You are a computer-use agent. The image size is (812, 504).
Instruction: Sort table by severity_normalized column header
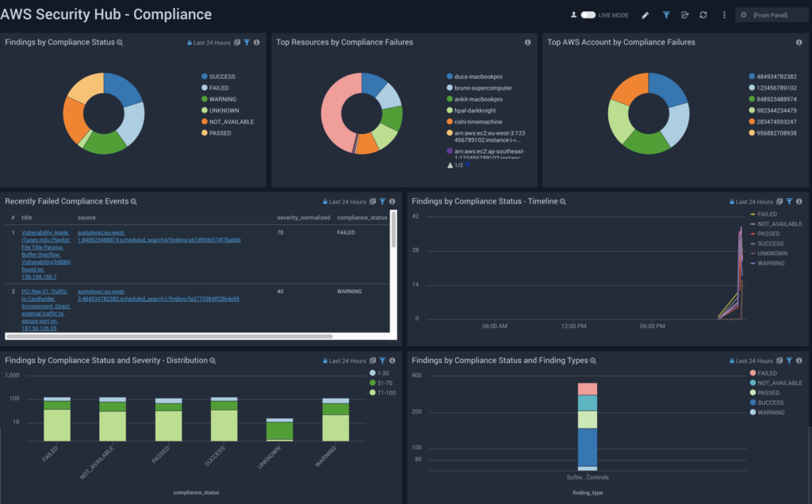pyautogui.click(x=304, y=218)
